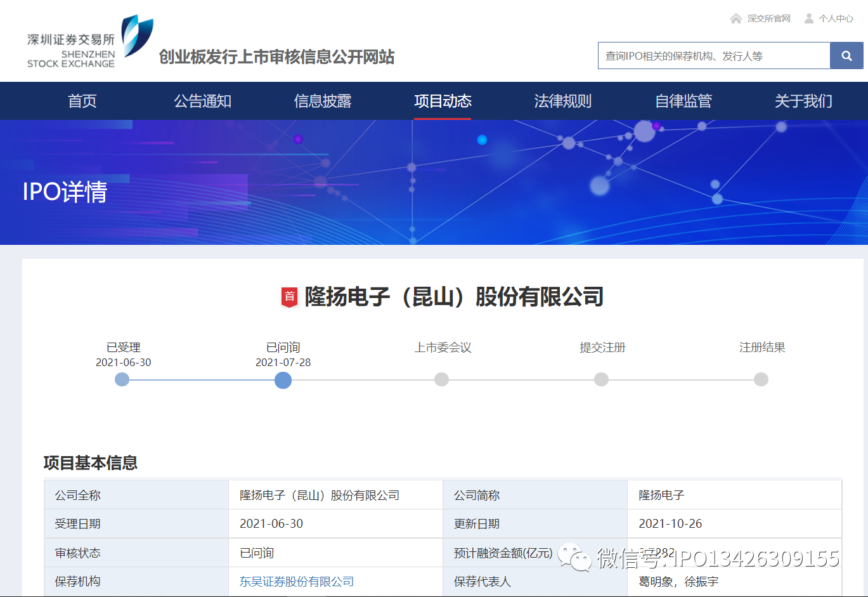The height and width of the screenshot is (597, 868).
Task: Click the 注册结果 progress step dot
Action: click(x=761, y=379)
